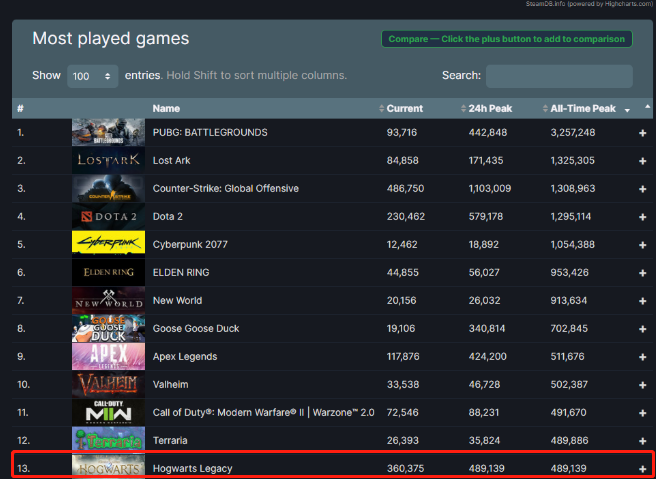Click Lost Ark current value 84,858
656x479 pixels.
[402, 161]
